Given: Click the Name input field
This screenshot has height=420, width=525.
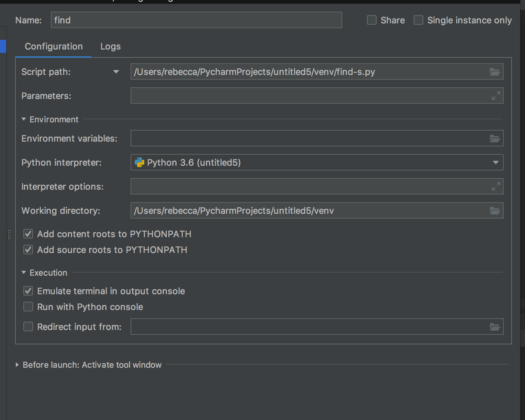Looking at the screenshot, I should pos(196,20).
